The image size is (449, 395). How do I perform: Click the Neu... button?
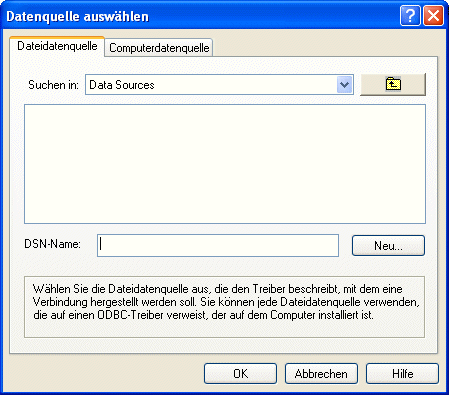click(x=388, y=246)
